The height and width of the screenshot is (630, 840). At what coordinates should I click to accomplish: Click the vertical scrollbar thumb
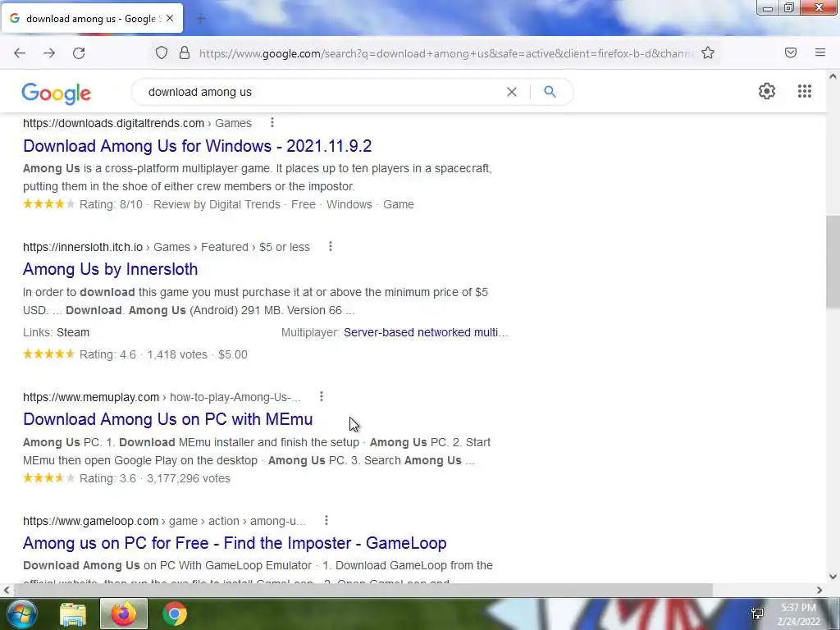tap(833, 262)
